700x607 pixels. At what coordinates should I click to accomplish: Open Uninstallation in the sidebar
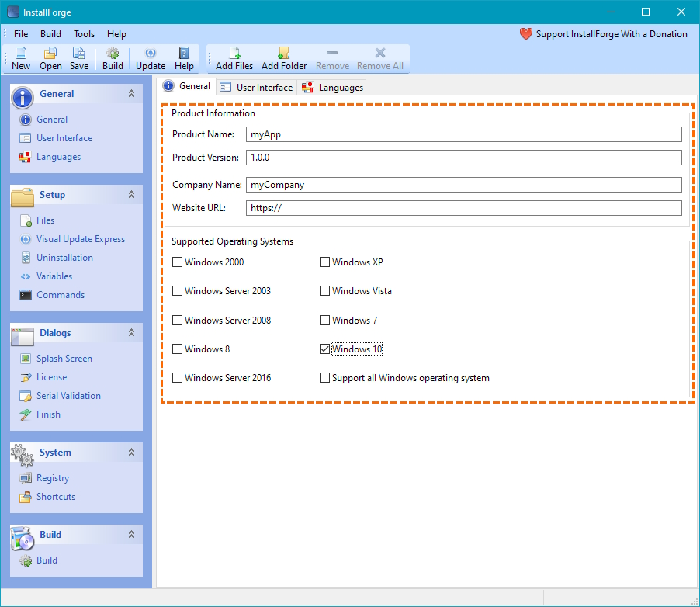pos(56,258)
